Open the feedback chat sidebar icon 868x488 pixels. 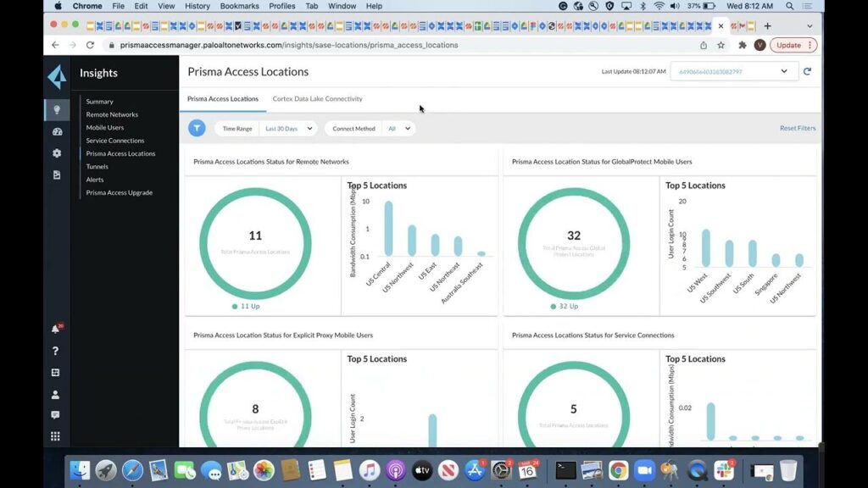[55, 415]
